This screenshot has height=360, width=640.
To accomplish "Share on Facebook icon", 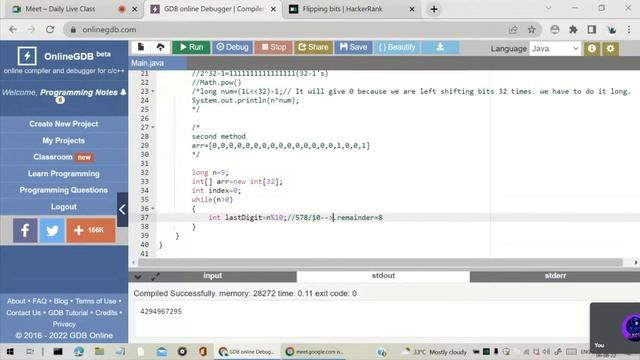I will click(x=25, y=230).
